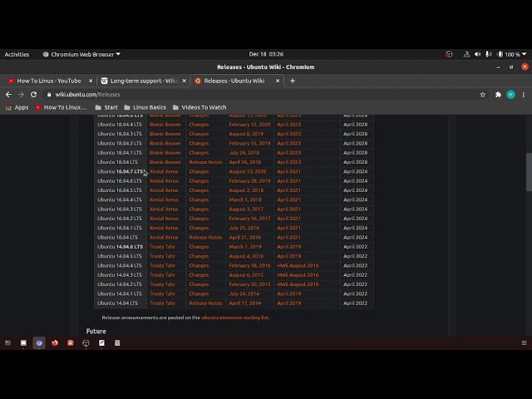Open Trusty Tahr link in 14.04.6 row

[x=162, y=247]
